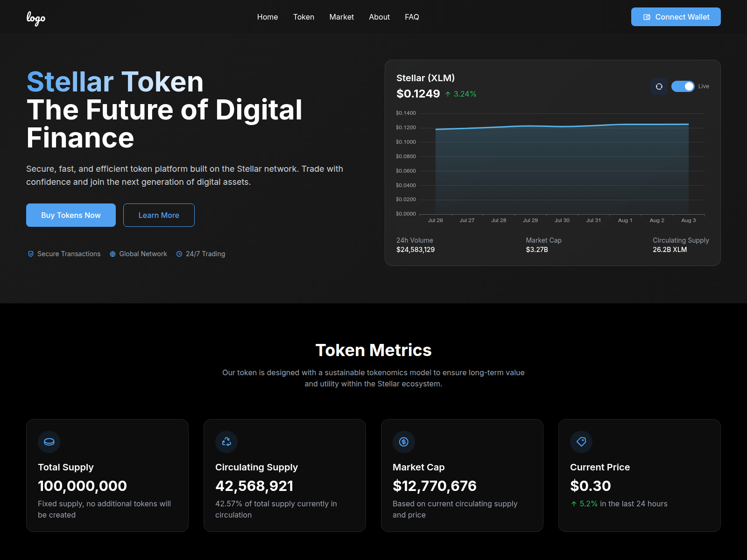Click the green up arrow beside 3.24%

(x=448, y=94)
